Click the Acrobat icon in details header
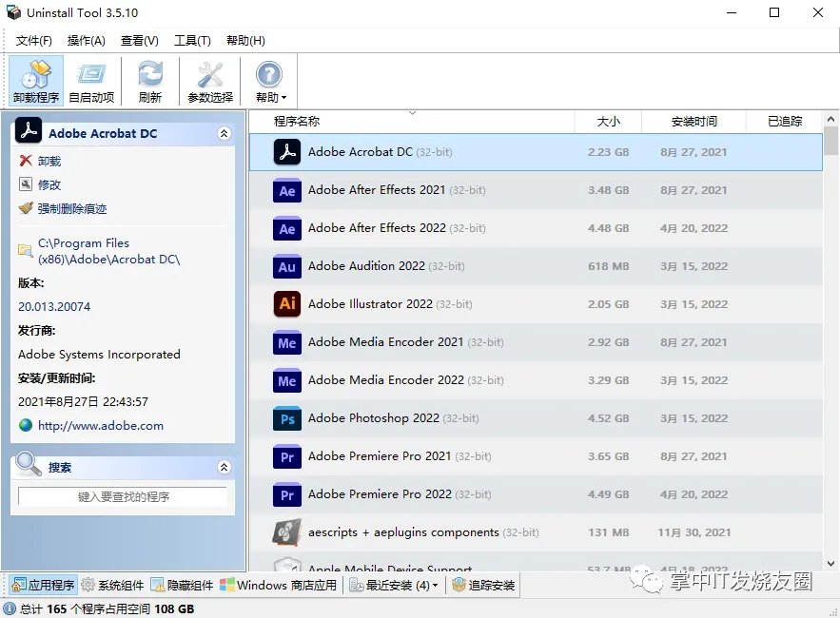Viewport: 840px width, 618px height. [x=29, y=130]
